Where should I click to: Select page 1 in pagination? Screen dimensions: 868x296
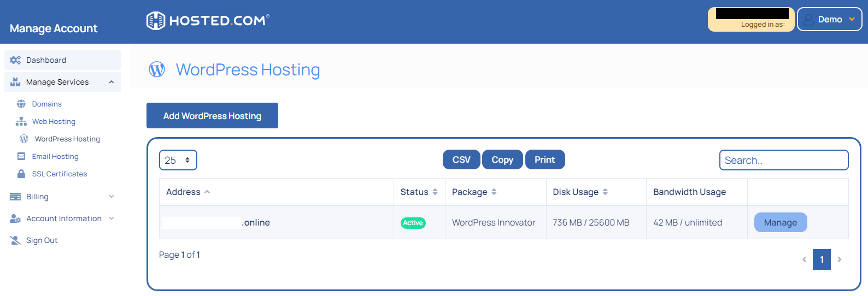coord(822,259)
